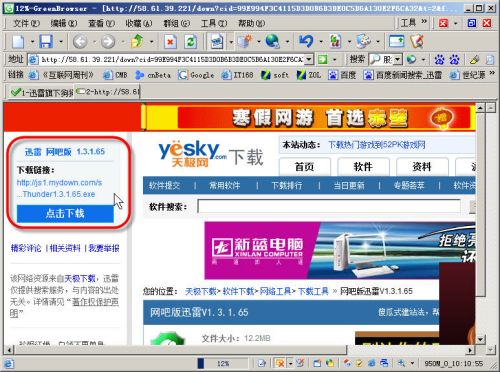The image size is (500, 372).
Task: Open the ZOL bookmark
Action: [309, 75]
